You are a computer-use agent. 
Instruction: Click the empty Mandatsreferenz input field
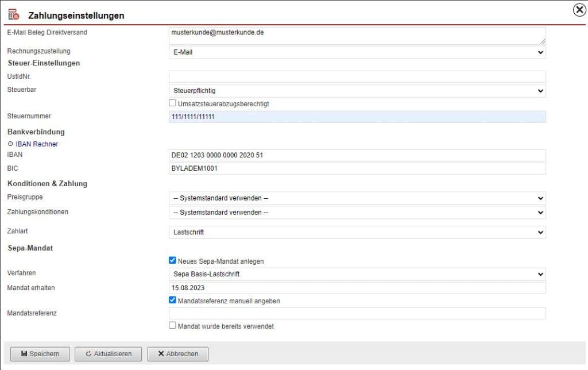356,313
